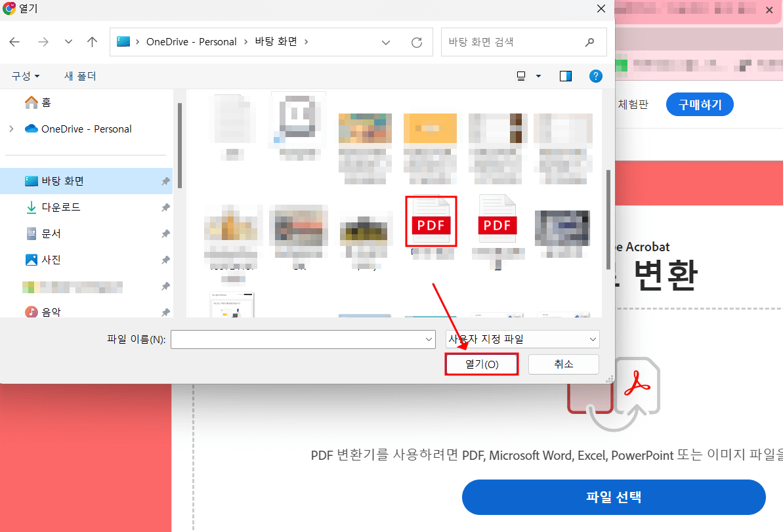The height and width of the screenshot is (532, 783).
Task: Open the 사용자 지정 파일 file type dropdown
Action: [x=522, y=339]
